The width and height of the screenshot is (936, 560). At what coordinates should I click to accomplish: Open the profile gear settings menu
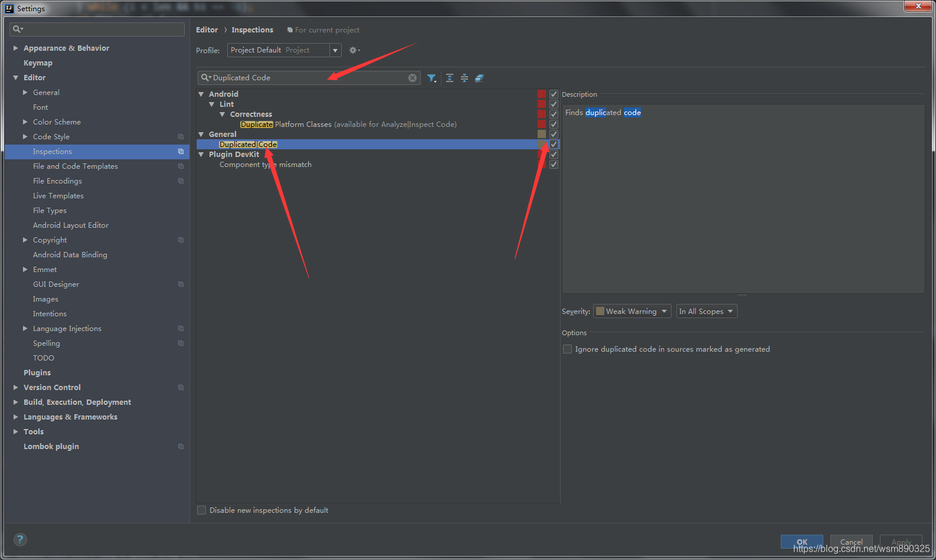[354, 50]
